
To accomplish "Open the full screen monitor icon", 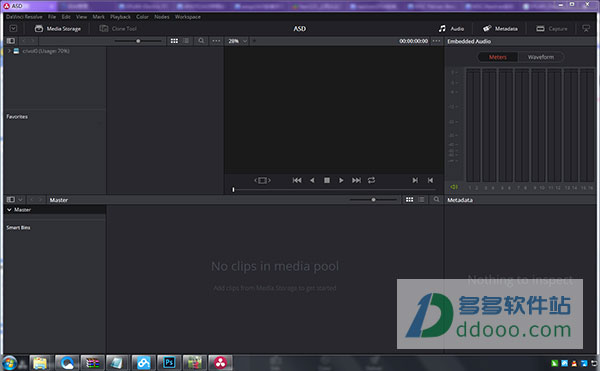I will point(586,29).
